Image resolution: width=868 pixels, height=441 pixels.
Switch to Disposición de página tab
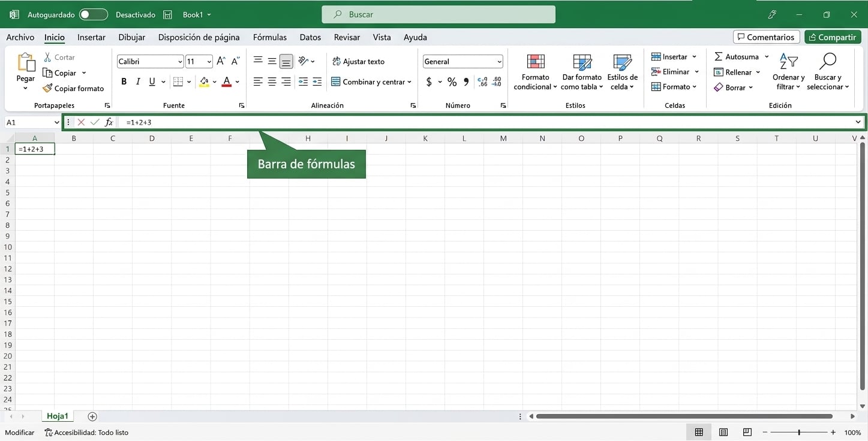199,37
